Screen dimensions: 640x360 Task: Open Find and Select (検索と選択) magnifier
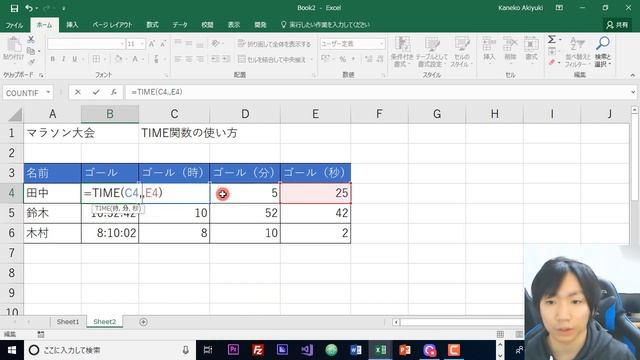(x=602, y=52)
